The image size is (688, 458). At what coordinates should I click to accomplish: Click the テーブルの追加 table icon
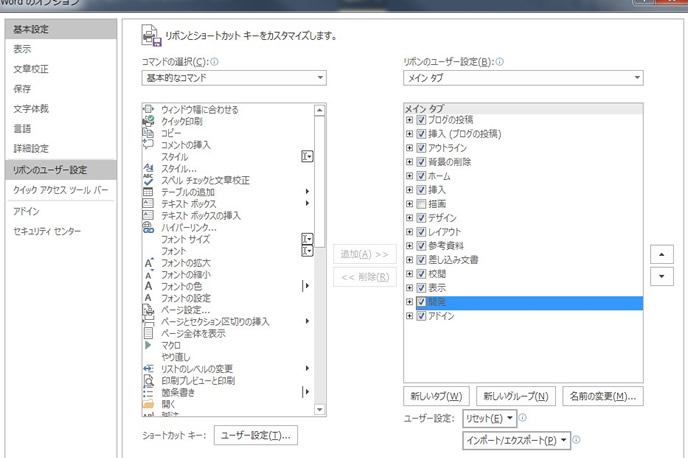148,192
